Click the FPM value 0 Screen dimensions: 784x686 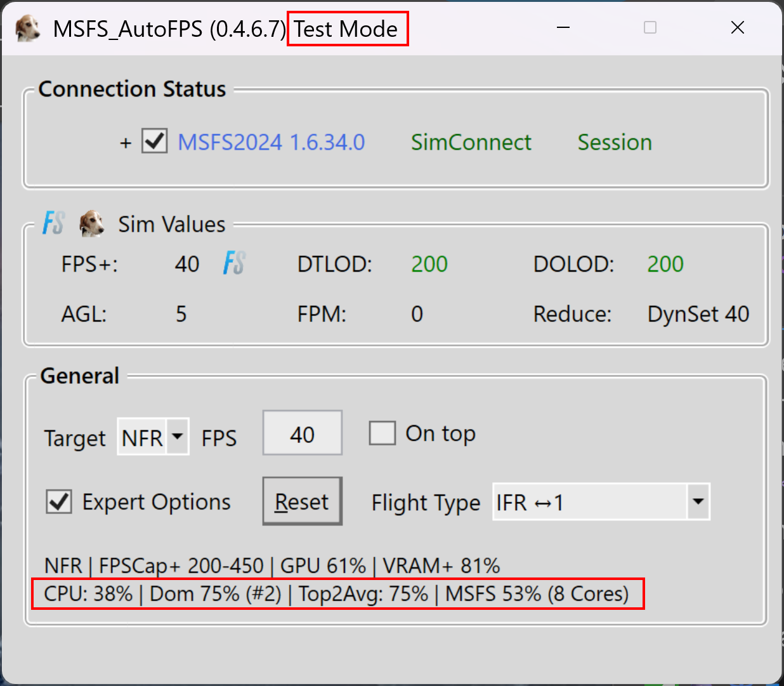click(417, 314)
